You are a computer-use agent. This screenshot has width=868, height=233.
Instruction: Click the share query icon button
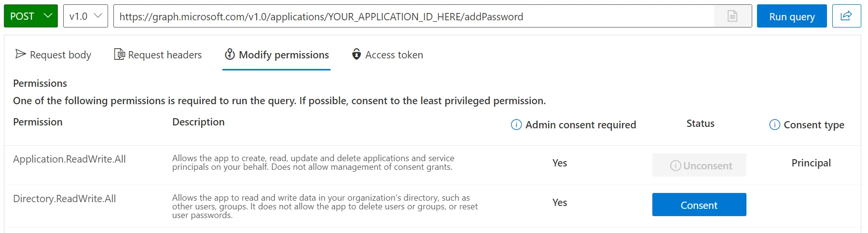coord(846,16)
